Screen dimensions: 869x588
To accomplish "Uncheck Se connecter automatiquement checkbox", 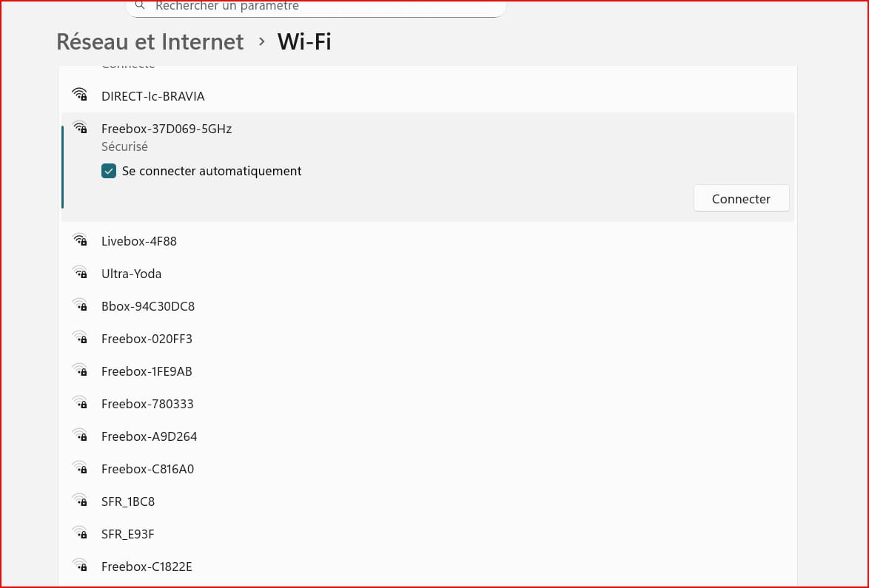I will [109, 172].
